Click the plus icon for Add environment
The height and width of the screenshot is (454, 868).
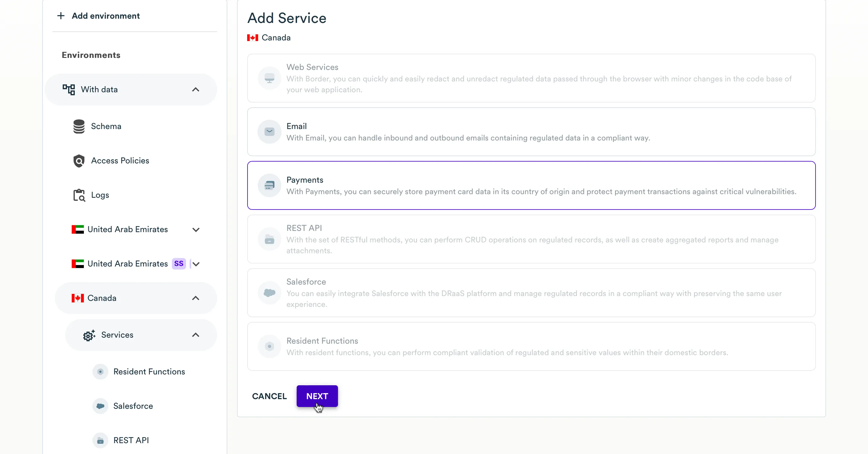click(x=61, y=16)
